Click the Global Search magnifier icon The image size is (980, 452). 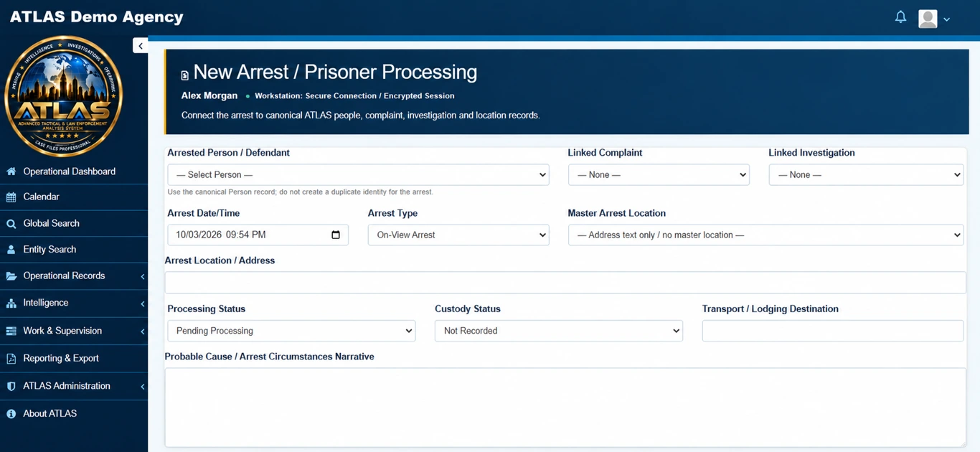coord(11,224)
